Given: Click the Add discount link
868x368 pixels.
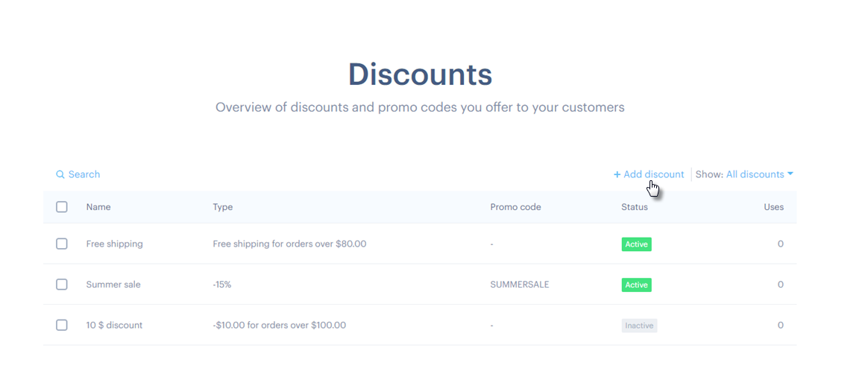Looking at the screenshot, I should point(653,174).
